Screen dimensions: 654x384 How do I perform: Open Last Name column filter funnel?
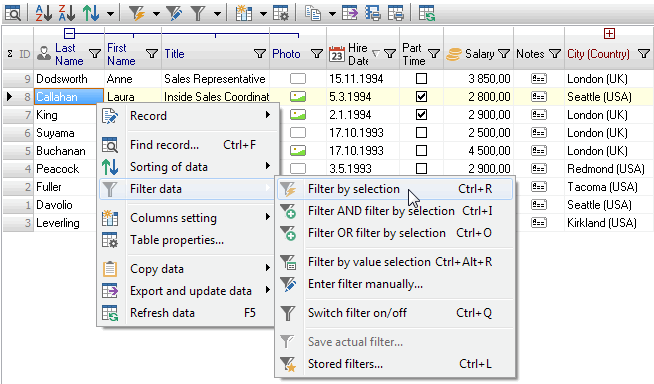tap(95, 54)
